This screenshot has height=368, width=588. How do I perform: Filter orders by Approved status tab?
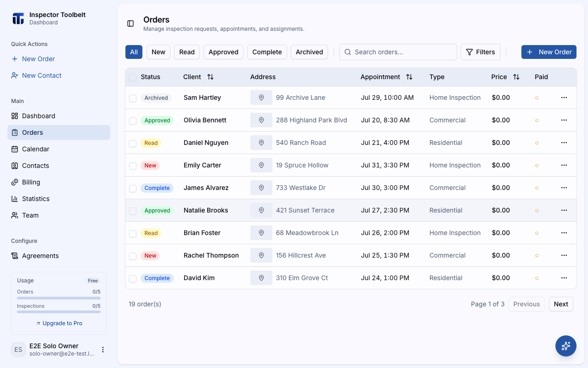coord(223,52)
